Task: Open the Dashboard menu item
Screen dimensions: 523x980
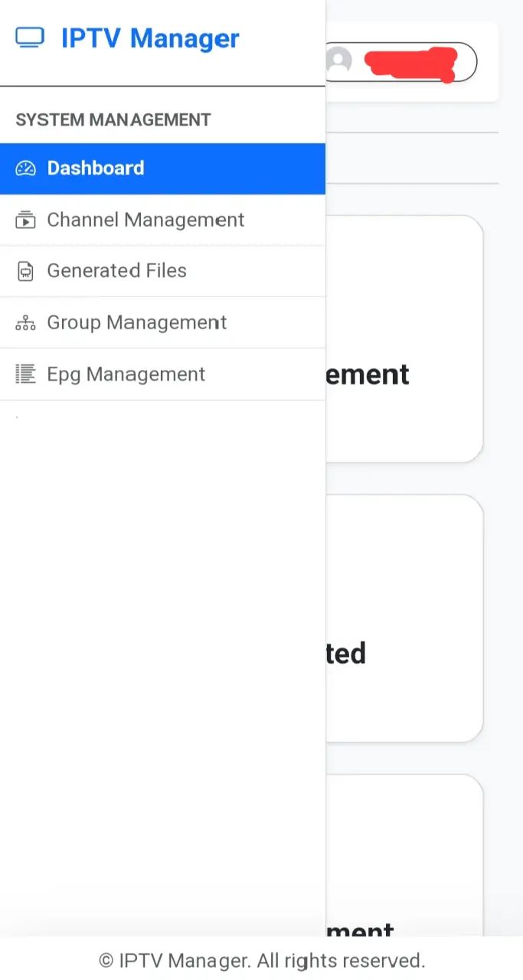Action: 162,168
